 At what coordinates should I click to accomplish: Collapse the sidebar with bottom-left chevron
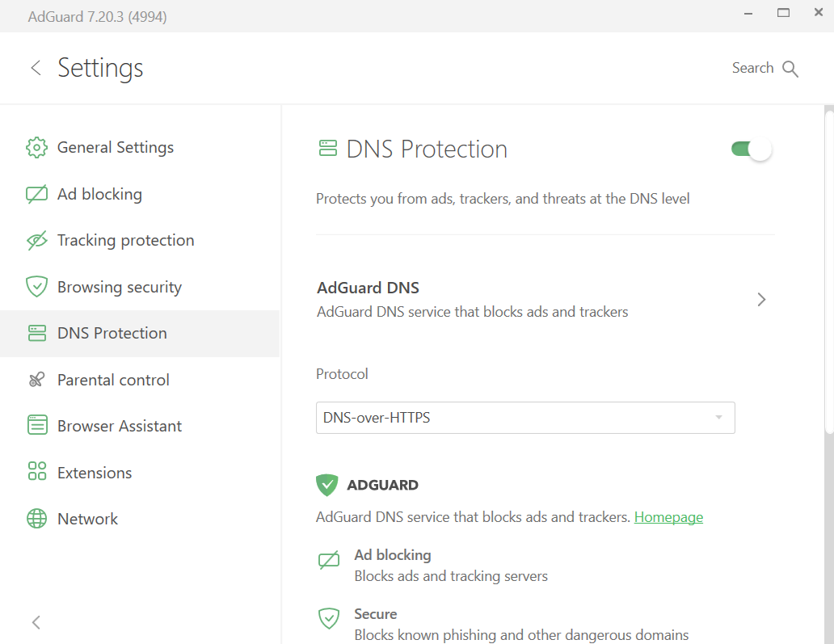36,622
